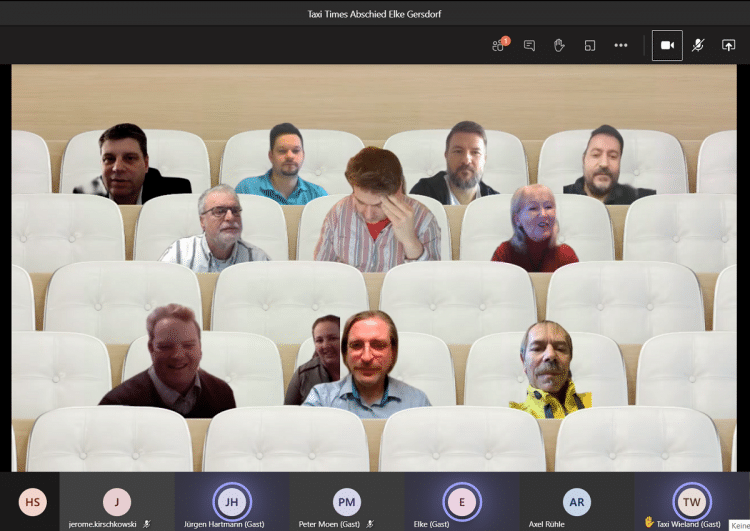The image size is (750, 531).
Task: Toggle the camera off
Action: coord(667,45)
